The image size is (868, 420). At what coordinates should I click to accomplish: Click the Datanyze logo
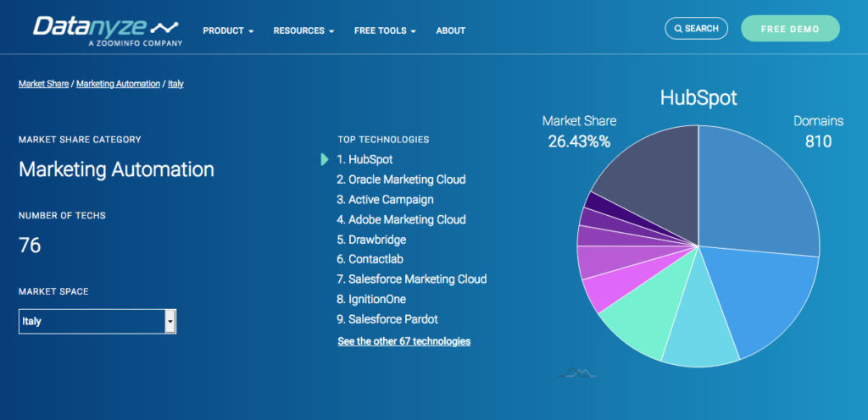107,30
